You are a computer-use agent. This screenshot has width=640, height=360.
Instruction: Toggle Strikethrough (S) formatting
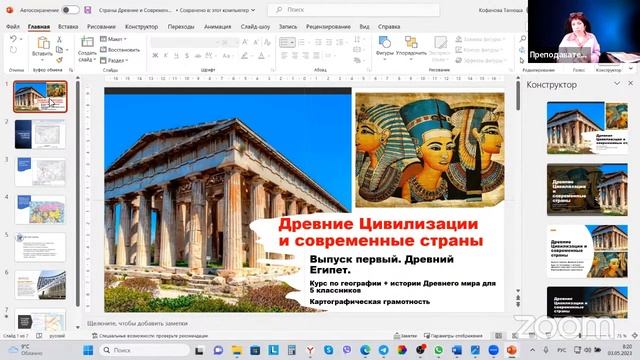(x=187, y=56)
